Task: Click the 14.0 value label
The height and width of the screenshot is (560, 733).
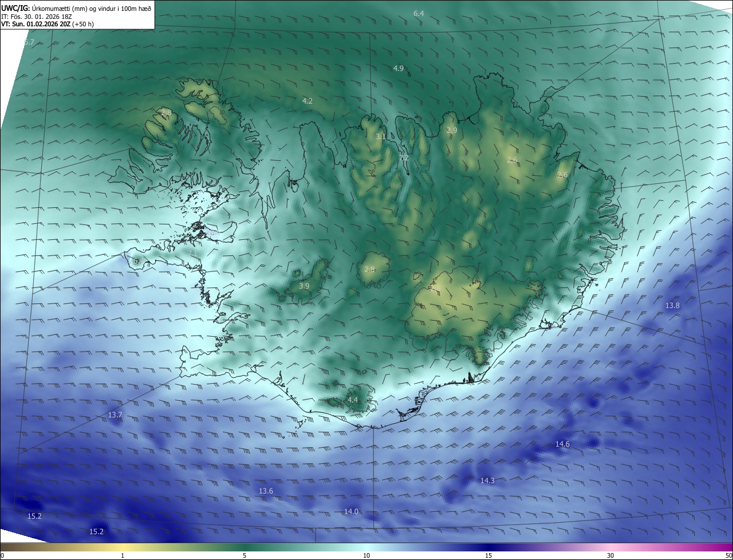Action: point(351,511)
